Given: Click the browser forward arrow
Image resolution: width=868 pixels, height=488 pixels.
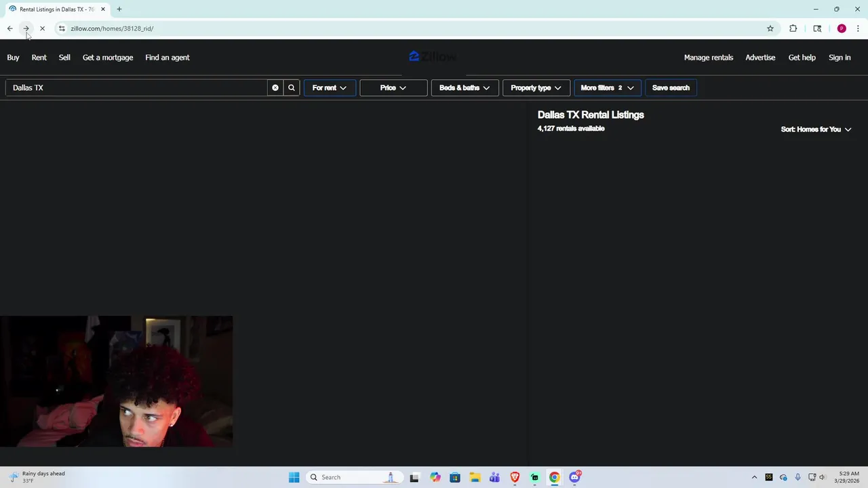Looking at the screenshot, I should (x=26, y=28).
